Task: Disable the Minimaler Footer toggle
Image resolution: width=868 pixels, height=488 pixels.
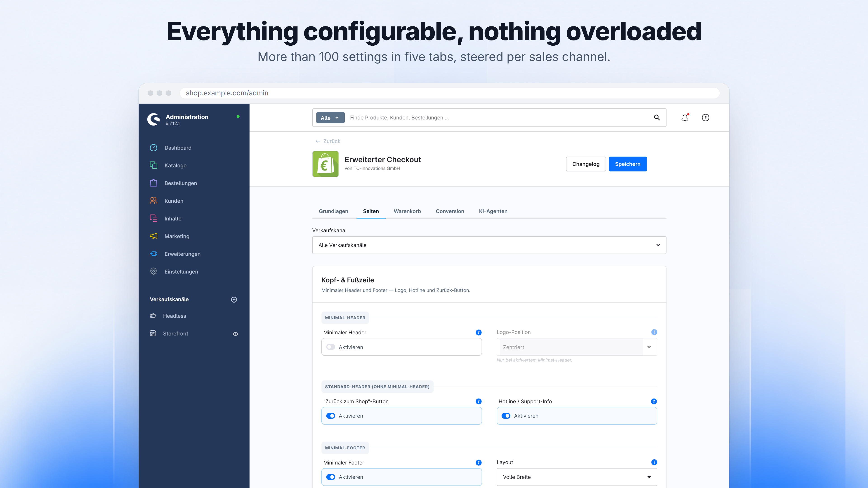Action: pos(330,477)
